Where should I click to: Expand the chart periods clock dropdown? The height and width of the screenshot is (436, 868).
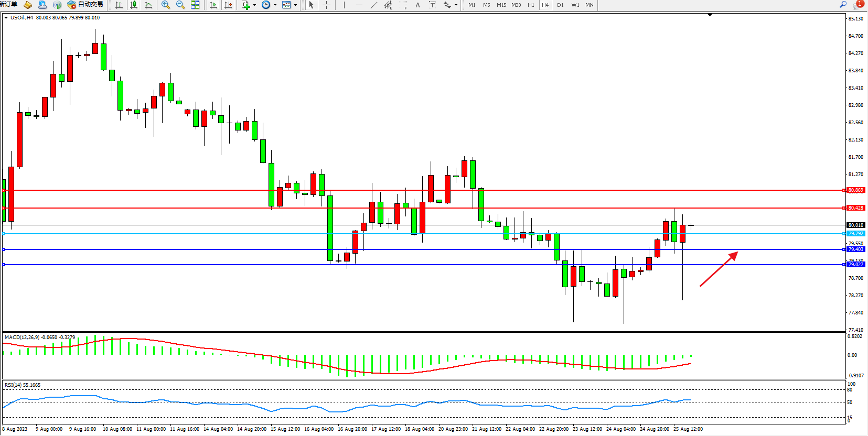click(275, 5)
